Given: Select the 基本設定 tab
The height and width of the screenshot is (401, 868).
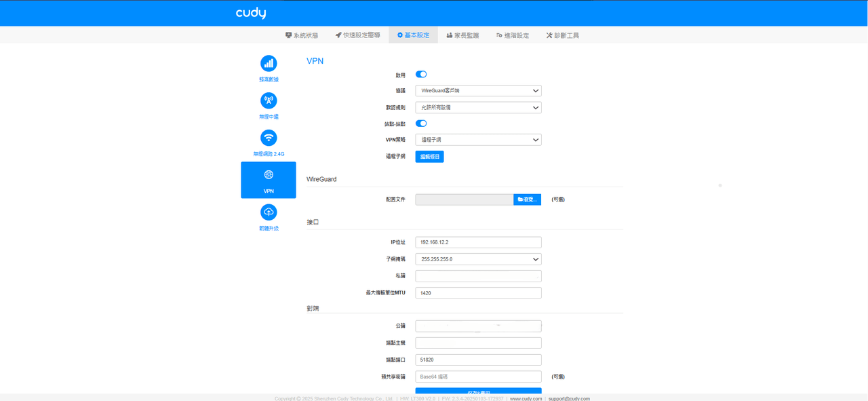Looking at the screenshot, I should (x=413, y=35).
